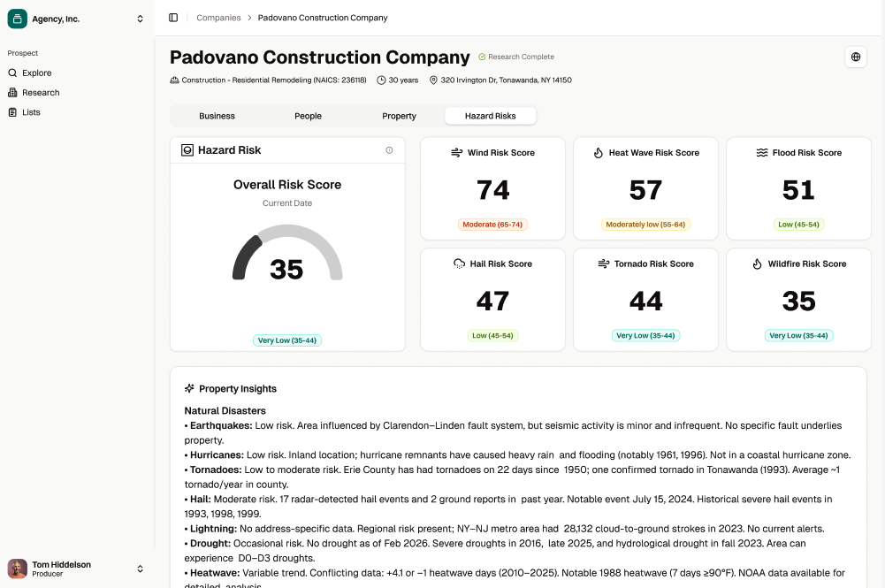Open Research in the sidebar
885x588 pixels.
41,93
